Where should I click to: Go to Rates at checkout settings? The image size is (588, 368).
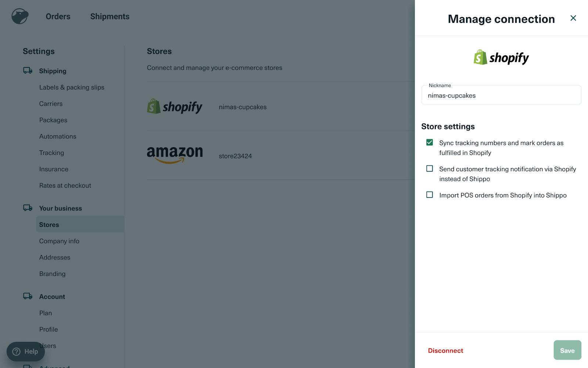[65, 185]
